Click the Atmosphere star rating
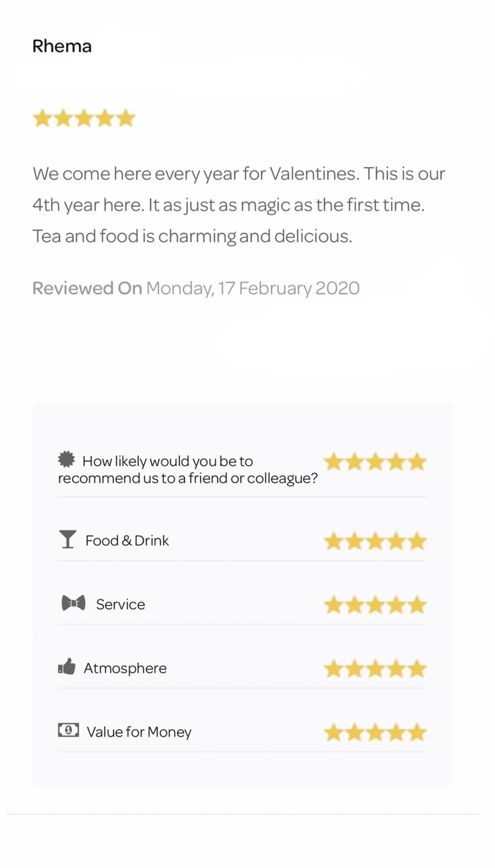The height and width of the screenshot is (868, 495). coord(375,669)
